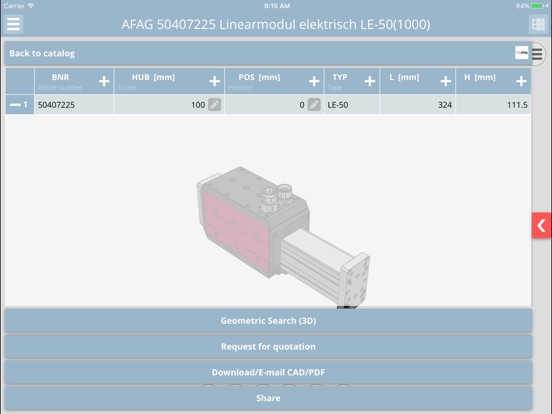Expand the TYP column plus icon
Image resolution: width=552 pixels, height=414 pixels.
point(370,81)
